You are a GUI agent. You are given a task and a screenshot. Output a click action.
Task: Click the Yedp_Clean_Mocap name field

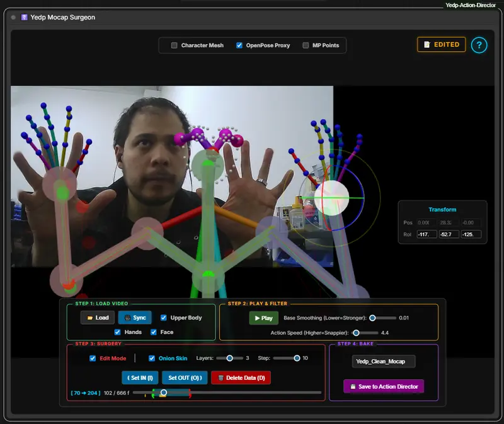pos(384,362)
